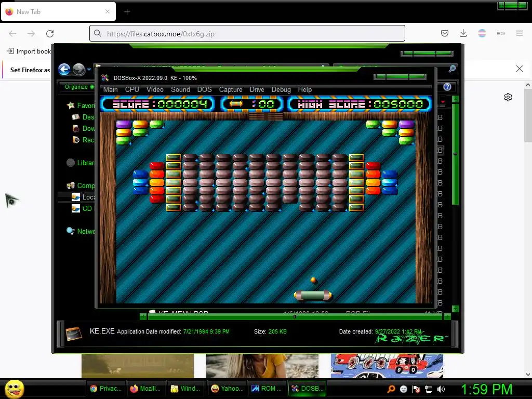Click the network tray icon
The width and height of the screenshot is (532, 399).
click(x=429, y=389)
